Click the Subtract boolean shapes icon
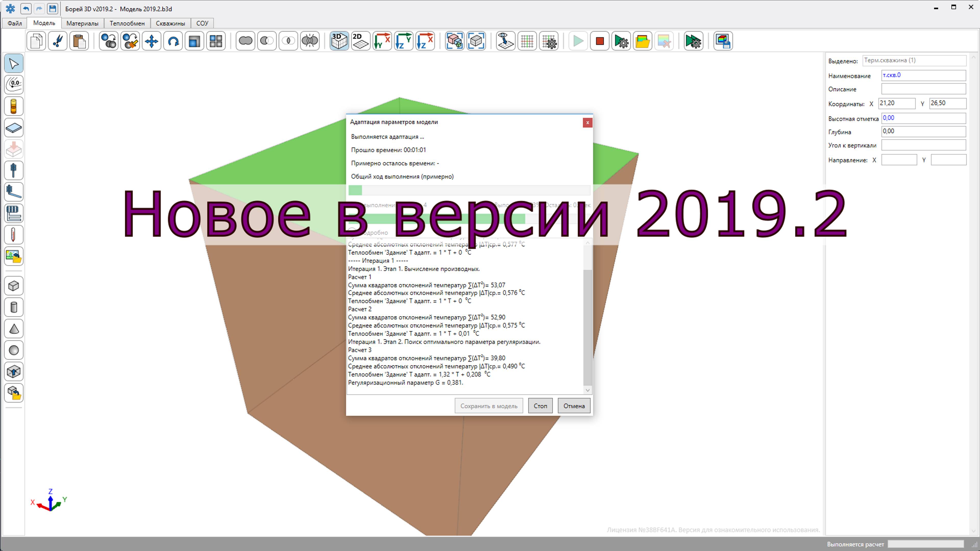The image size is (980, 551). tap(267, 41)
